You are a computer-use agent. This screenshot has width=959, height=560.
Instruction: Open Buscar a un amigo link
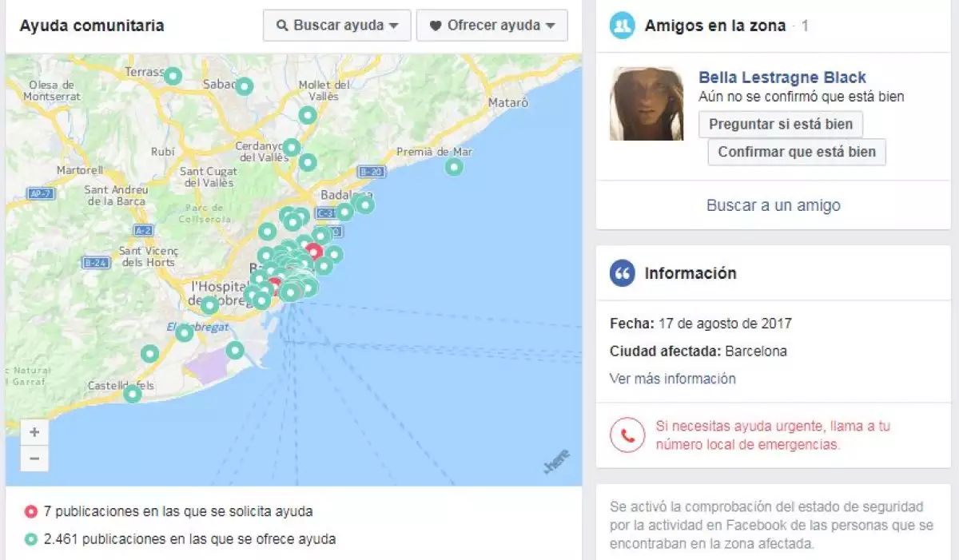coord(774,205)
